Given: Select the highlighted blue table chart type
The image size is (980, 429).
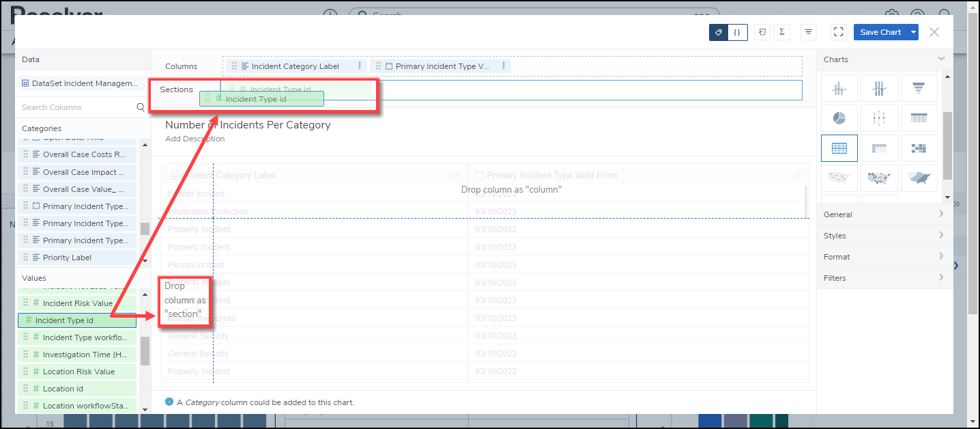Looking at the screenshot, I should coord(839,148).
